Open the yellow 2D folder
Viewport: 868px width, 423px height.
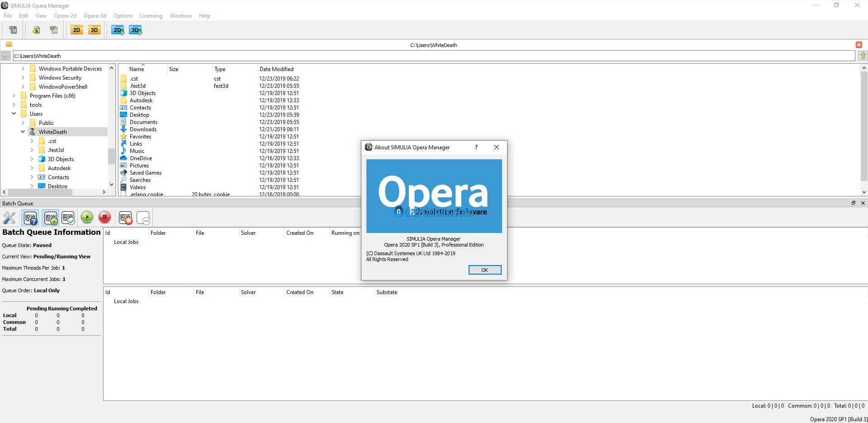77,30
